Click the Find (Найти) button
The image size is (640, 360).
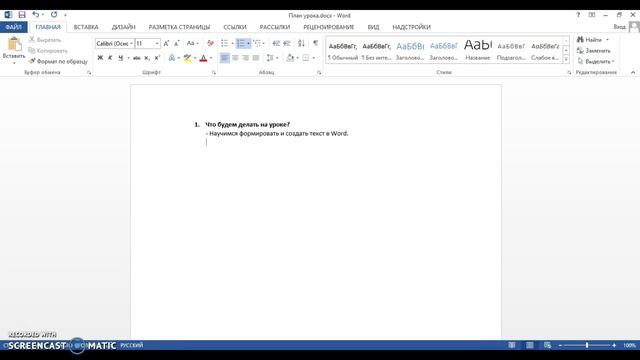(x=589, y=40)
